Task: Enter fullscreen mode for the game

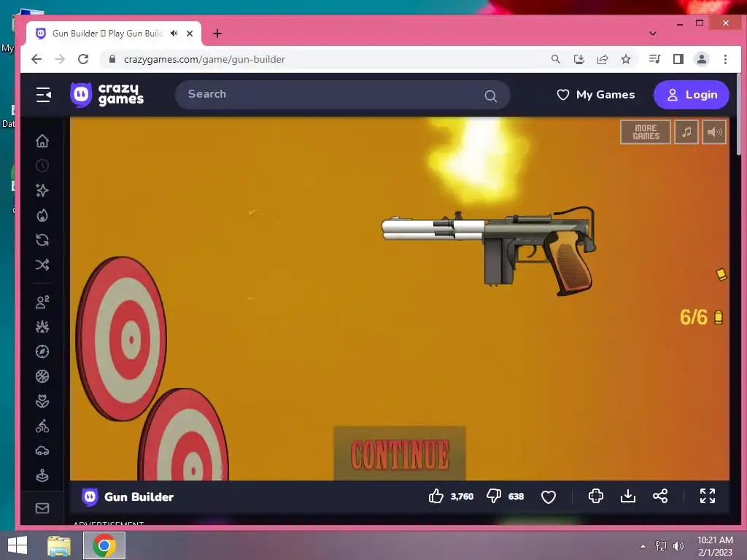Action: [708, 496]
